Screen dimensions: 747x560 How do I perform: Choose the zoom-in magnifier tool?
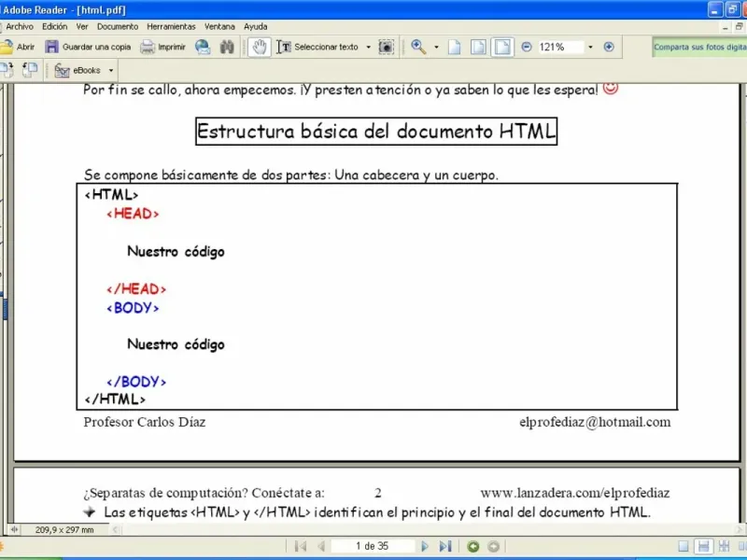pos(418,47)
